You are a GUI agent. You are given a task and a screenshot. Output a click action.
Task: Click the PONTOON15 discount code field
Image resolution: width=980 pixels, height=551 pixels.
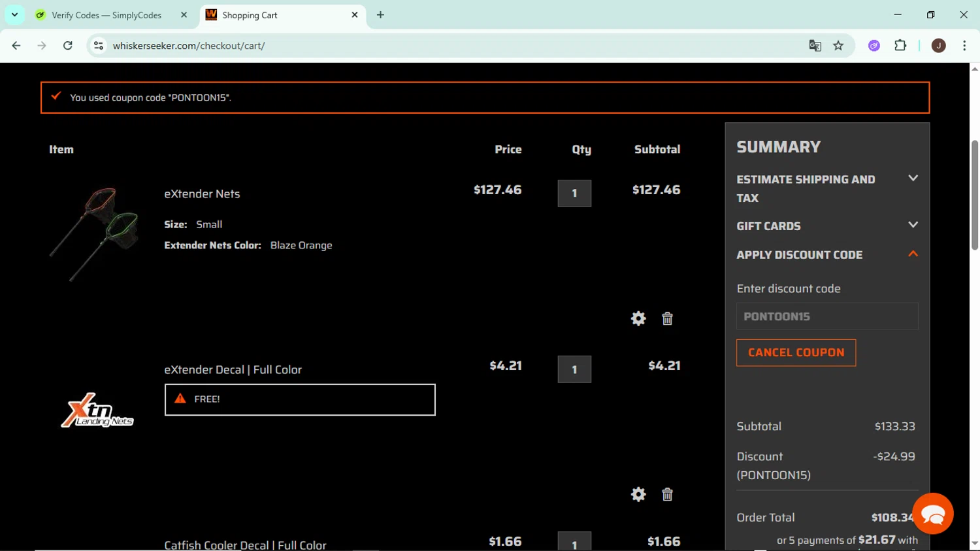(827, 316)
